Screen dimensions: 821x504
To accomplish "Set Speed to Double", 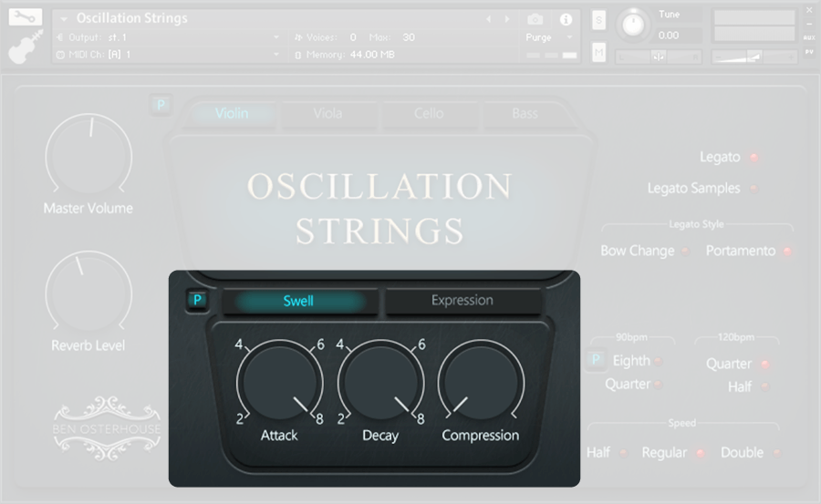I will pos(777,453).
